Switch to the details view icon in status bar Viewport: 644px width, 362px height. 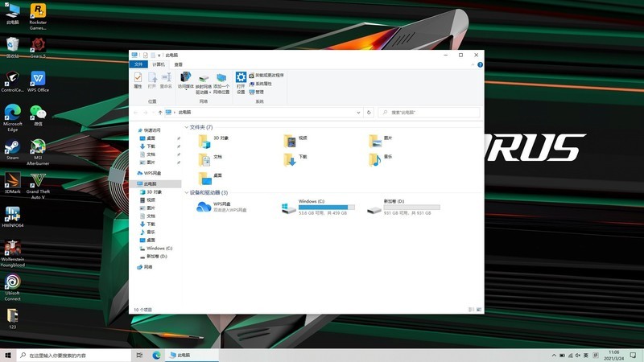[472, 310]
